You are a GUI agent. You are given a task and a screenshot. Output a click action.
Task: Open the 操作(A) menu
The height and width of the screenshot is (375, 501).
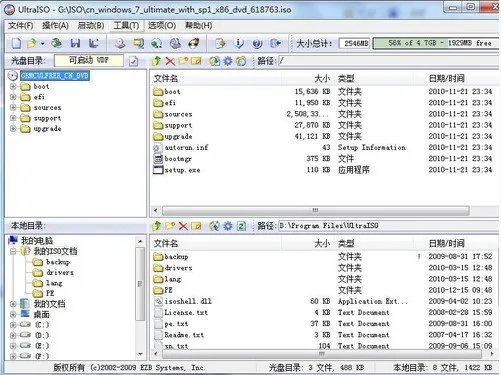[55, 26]
